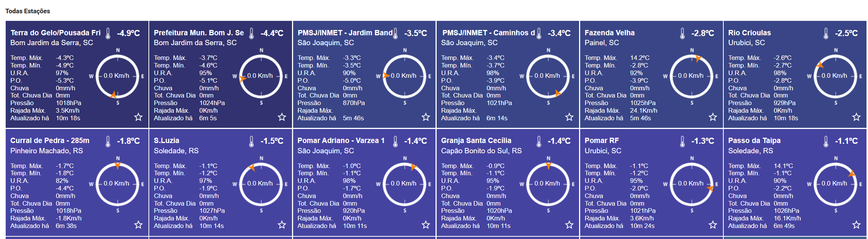Click the compass dial on Fazenda Velha card

(691, 76)
